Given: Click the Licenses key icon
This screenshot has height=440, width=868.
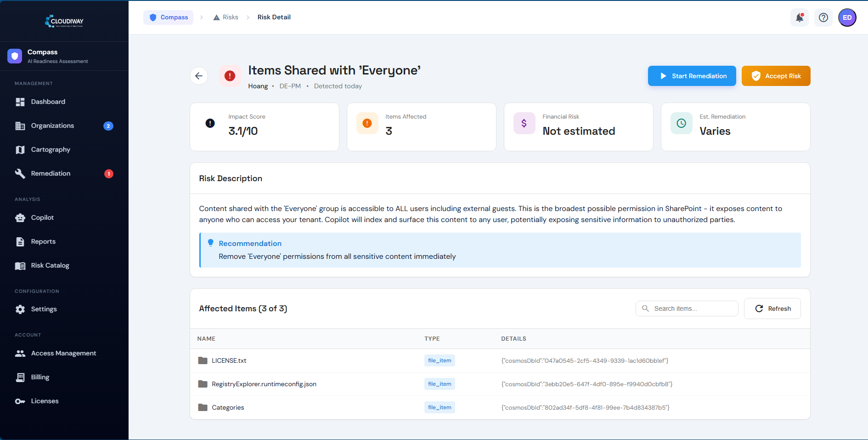Looking at the screenshot, I should click(x=20, y=401).
